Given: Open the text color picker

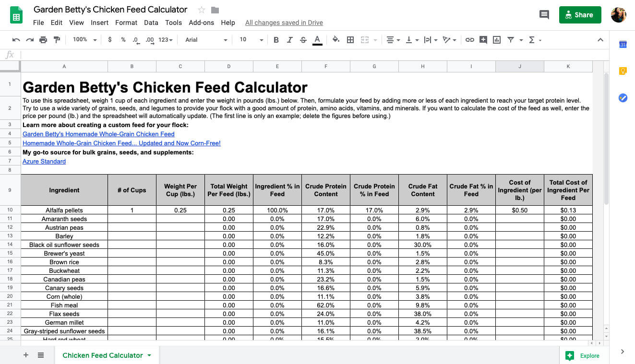Looking at the screenshot, I should (317, 40).
